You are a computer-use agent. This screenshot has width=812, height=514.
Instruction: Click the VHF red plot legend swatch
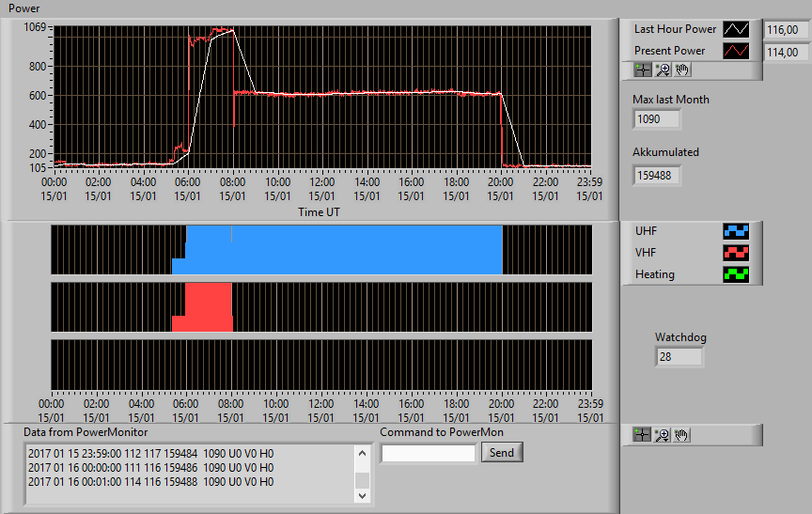coord(736,253)
